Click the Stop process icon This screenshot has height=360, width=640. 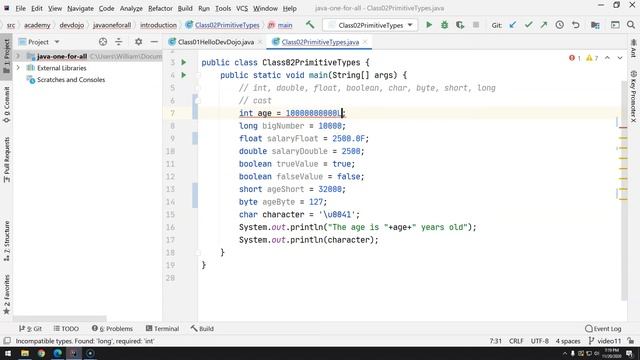(476, 25)
